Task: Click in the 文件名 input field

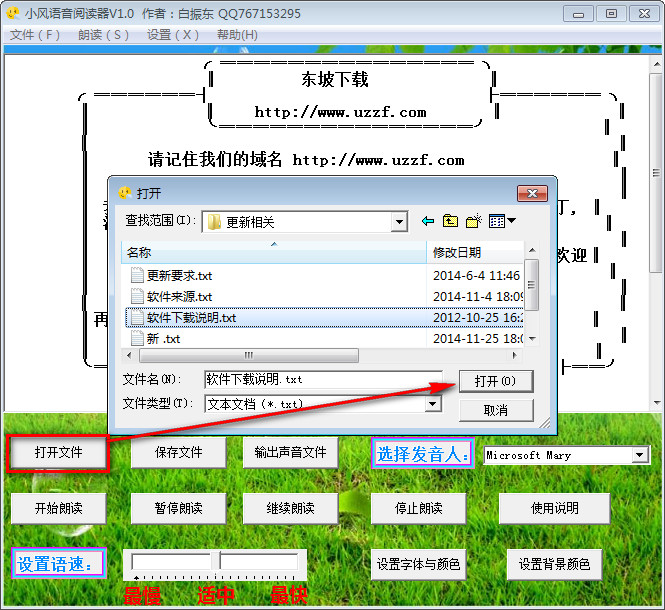Action: [323, 379]
